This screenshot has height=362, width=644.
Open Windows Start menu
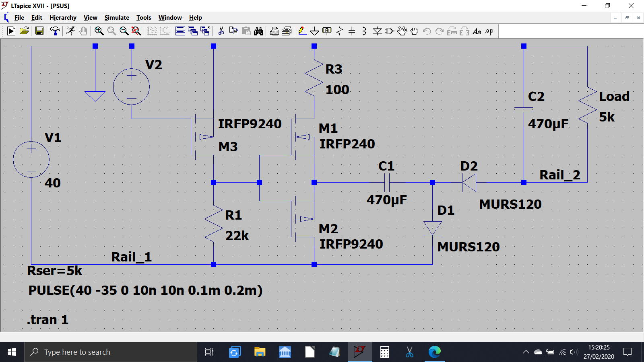pyautogui.click(x=12, y=352)
